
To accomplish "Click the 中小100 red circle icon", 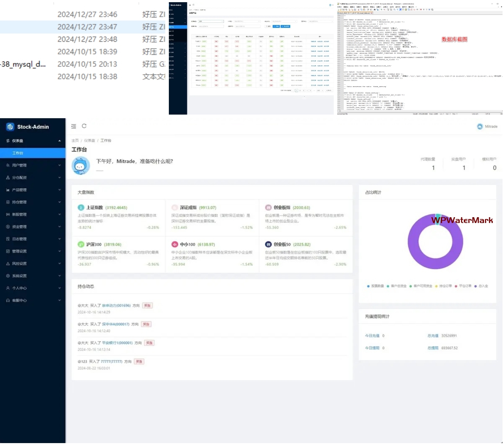I will [x=175, y=245].
